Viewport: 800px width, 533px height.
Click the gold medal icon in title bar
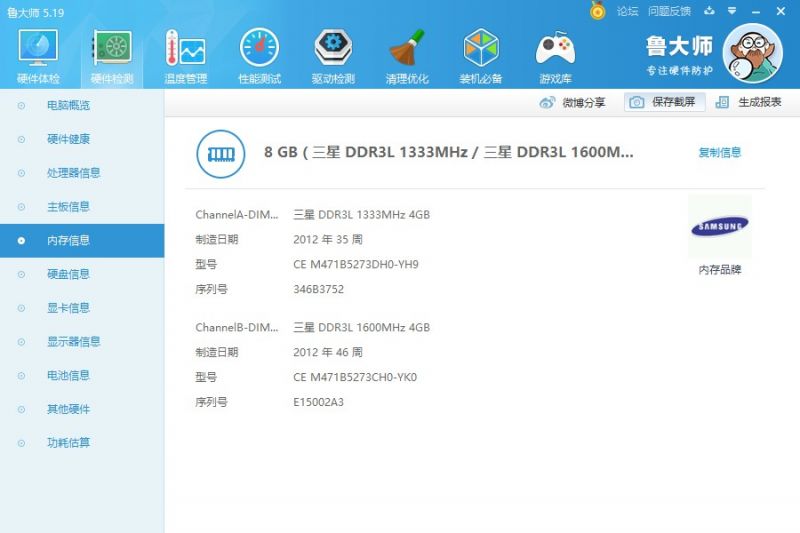tap(597, 10)
